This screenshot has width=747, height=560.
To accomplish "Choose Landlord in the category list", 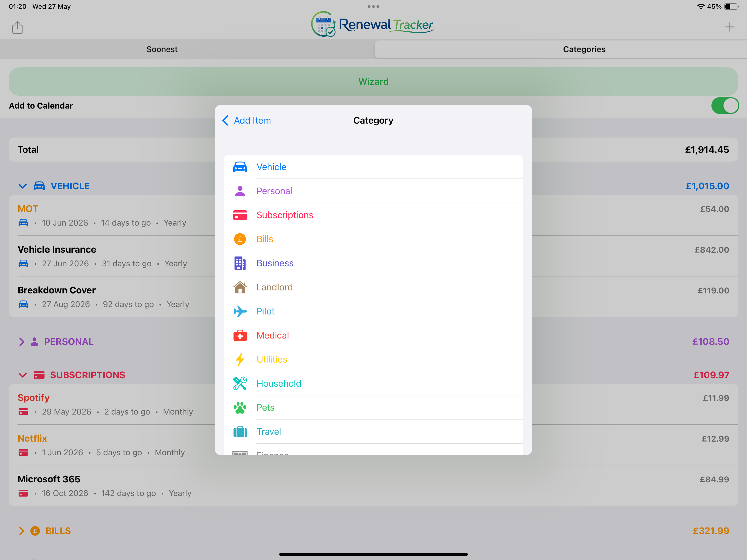I will click(x=373, y=287).
